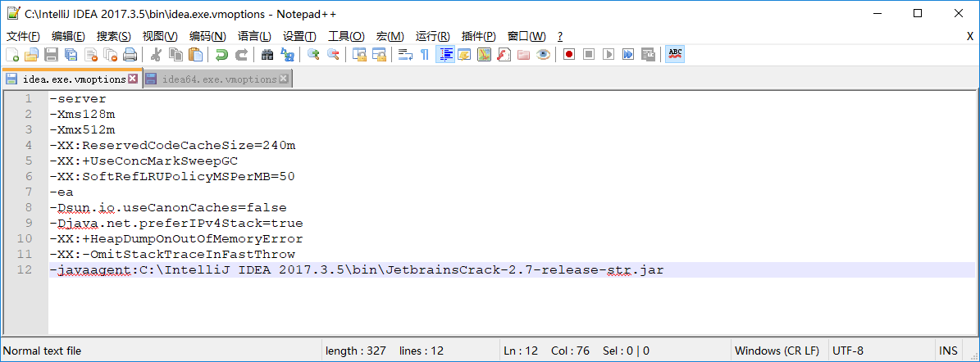This screenshot has height=362, width=980.
Task: Toggle ABC spell check button
Action: click(675, 55)
